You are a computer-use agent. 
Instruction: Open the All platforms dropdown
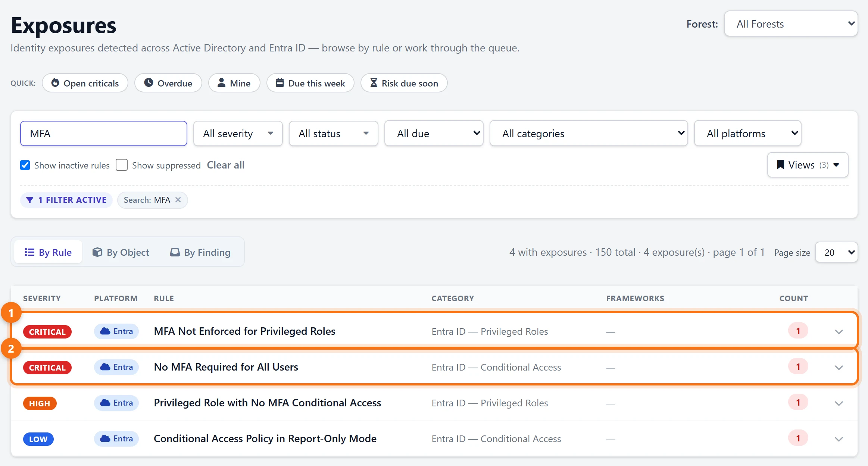click(748, 133)
